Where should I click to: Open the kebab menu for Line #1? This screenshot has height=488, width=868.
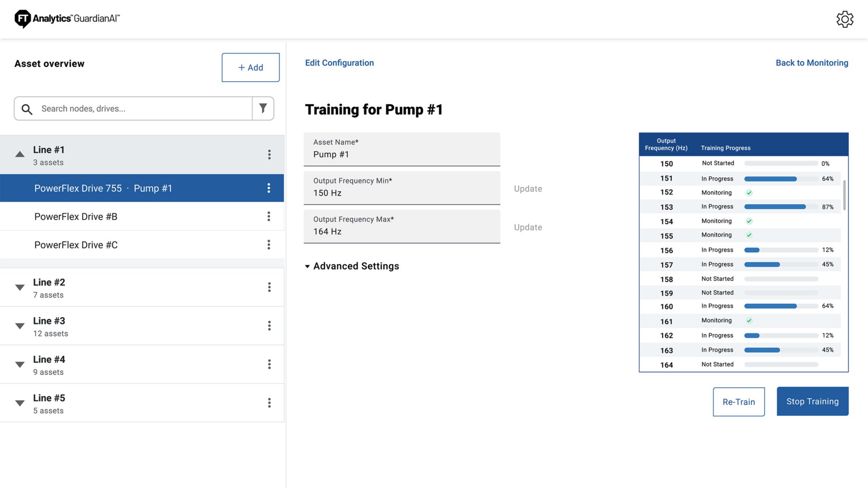click(269, 154)
